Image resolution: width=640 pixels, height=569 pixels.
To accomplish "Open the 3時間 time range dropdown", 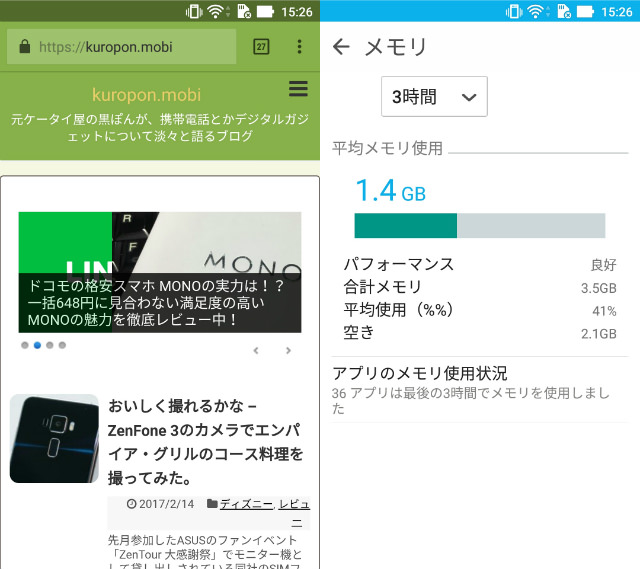I will [434, 96].
